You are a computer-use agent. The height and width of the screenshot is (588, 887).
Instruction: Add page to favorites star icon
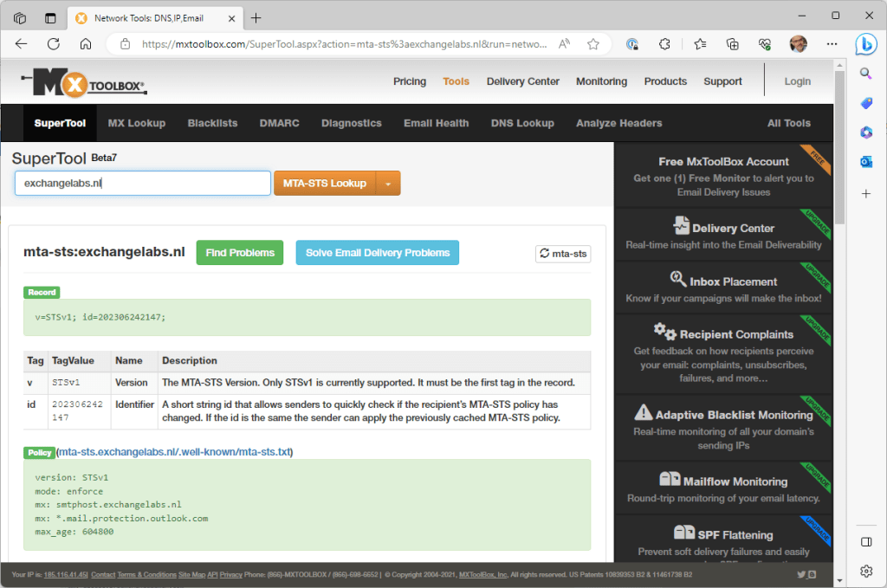[x=593, y=44]
